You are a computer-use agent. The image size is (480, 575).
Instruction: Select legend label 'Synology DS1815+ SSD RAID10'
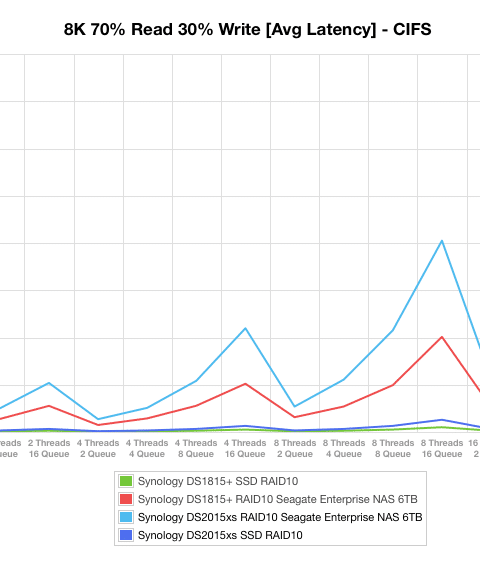[218, 481]
